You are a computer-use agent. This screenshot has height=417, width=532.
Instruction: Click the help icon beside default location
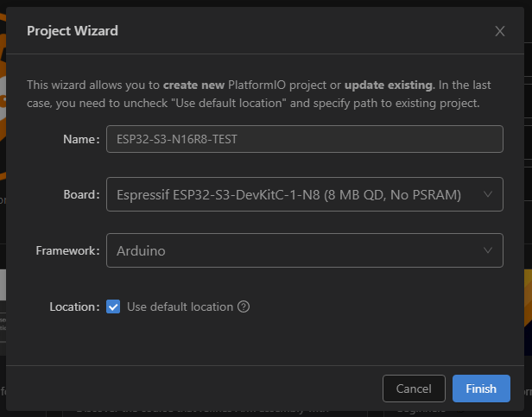point(244,306)
